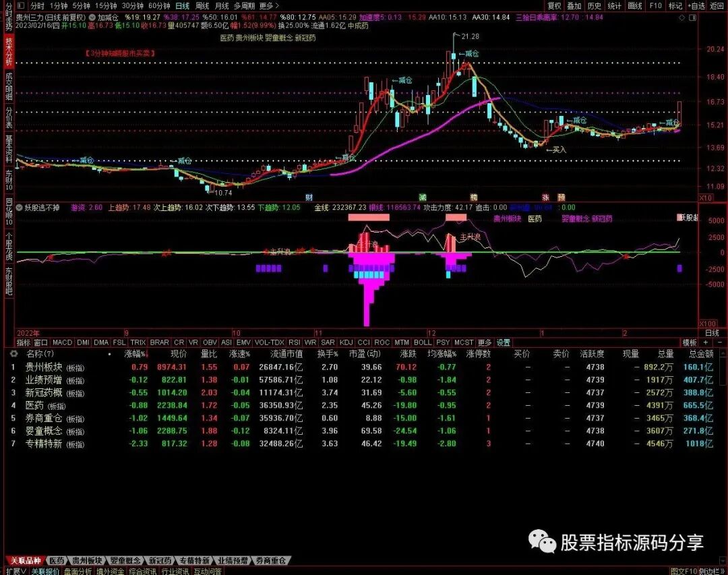Open 分价表 in left sidebar

(9, 117)
